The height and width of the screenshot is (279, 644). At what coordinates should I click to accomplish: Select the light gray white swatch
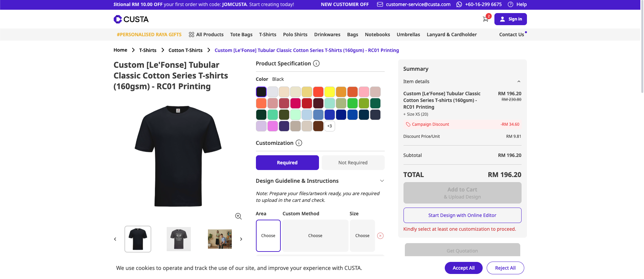tap(273, 92)
